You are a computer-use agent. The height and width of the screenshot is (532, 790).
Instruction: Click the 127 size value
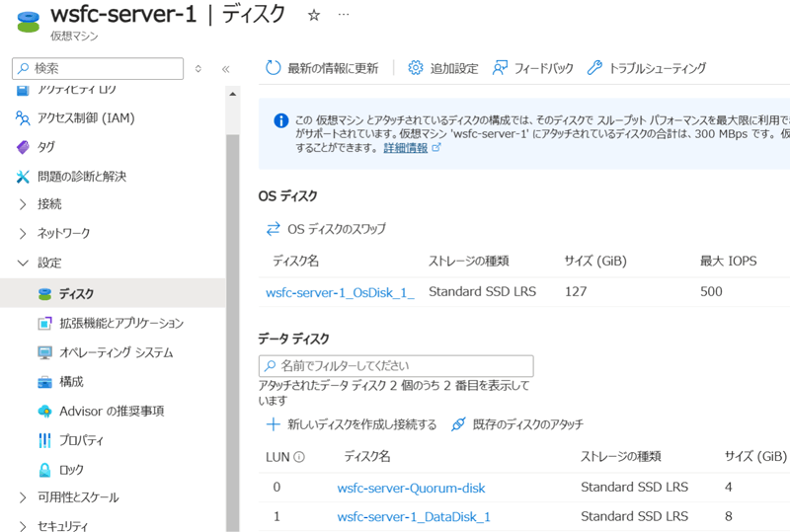[576, 292]
